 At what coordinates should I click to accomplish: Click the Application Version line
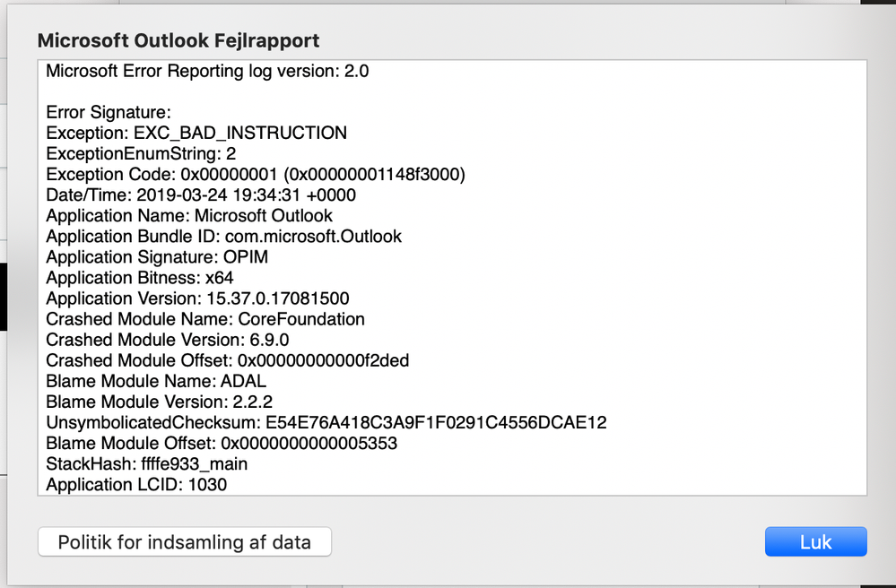pyautogui.click(x=198, y=298)
